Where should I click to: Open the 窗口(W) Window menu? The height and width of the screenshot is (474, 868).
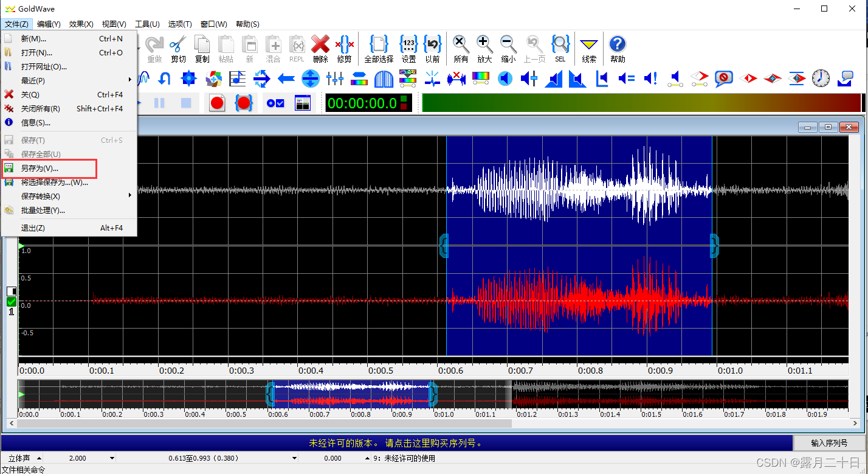click(213, 24)
